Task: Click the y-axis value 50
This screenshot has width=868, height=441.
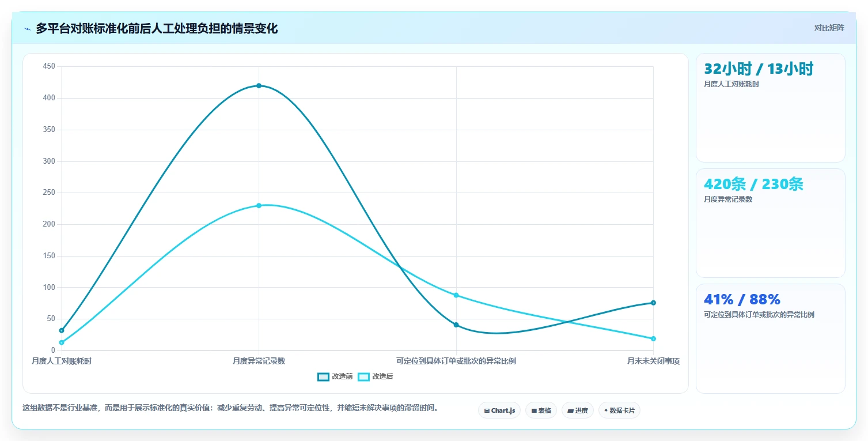Action: click(x=51, y=319)
